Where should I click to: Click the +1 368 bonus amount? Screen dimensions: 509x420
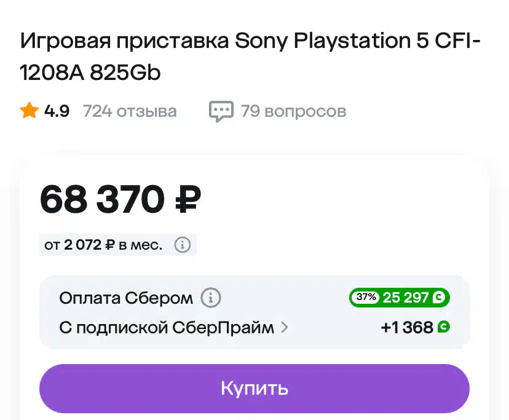pyautogui.click(x=407, y=327)
